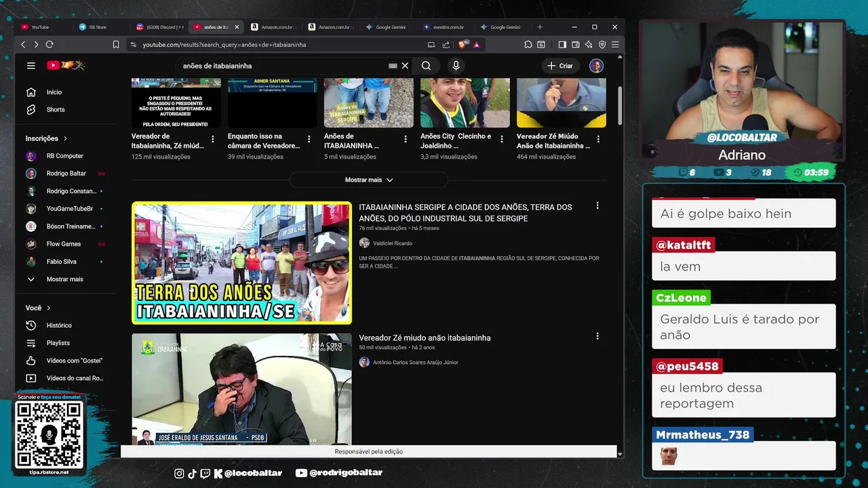Go forward with the browser forward arrow
868x488 pixels.
point(36,45)
